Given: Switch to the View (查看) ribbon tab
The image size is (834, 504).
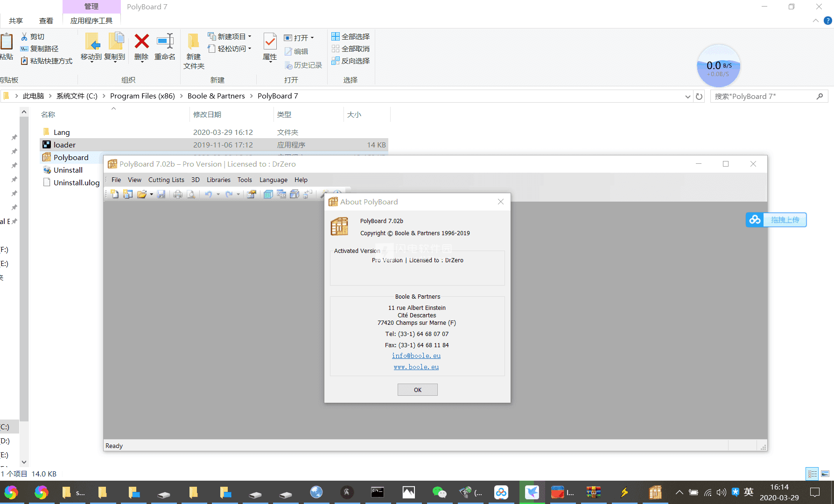Looking at the screenshot, I should click(x=46, y=21).
